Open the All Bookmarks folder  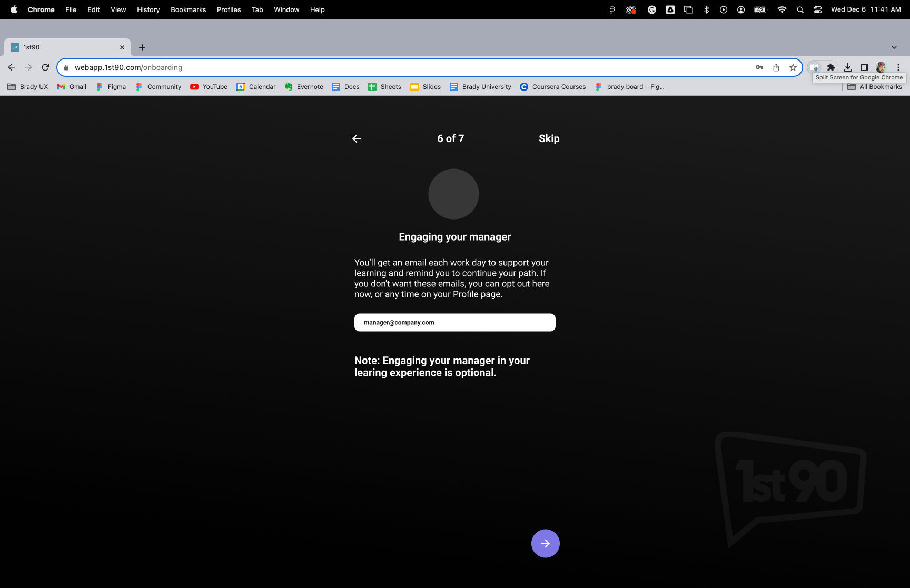874,87
